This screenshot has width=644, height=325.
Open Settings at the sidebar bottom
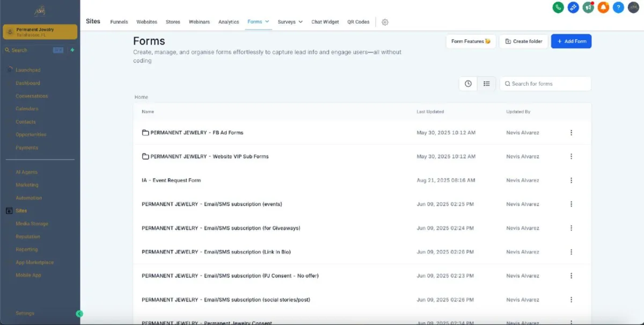tap(25, 313)
